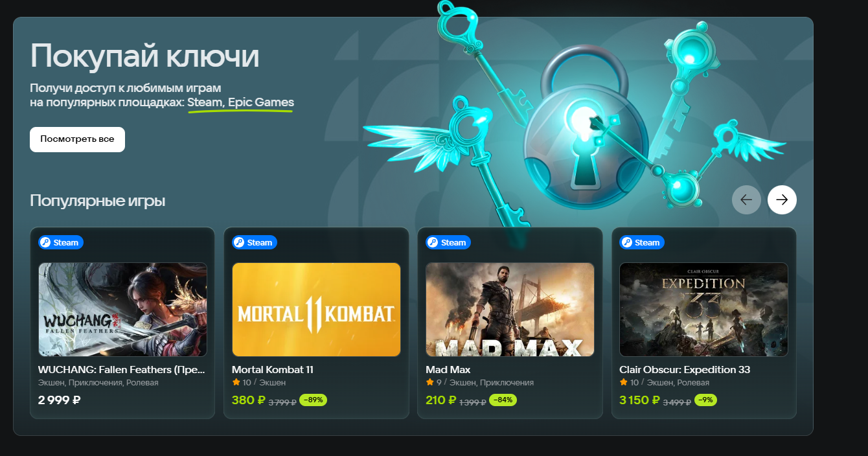Click the -89% discount badge
This screenshot has height=456, width=868.
313,400
